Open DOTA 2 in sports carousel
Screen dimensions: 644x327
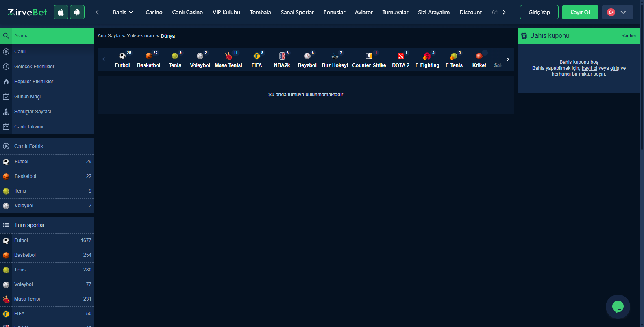(401, 60)
